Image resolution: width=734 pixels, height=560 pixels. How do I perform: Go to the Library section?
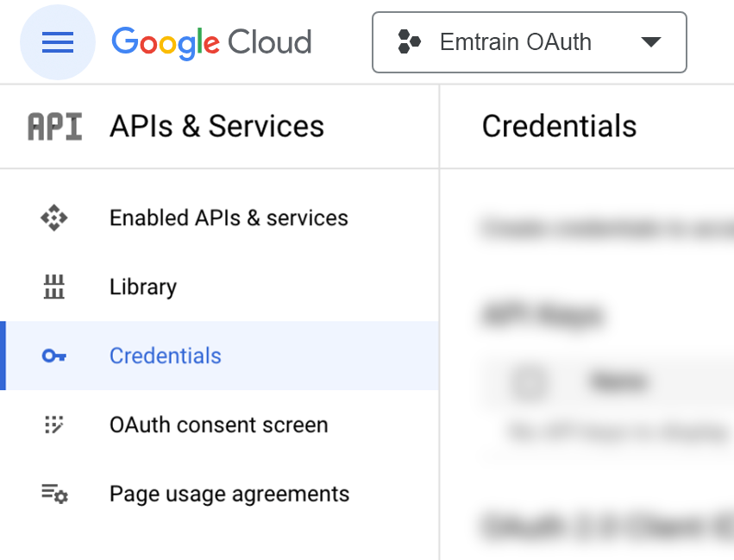point(143,287)
